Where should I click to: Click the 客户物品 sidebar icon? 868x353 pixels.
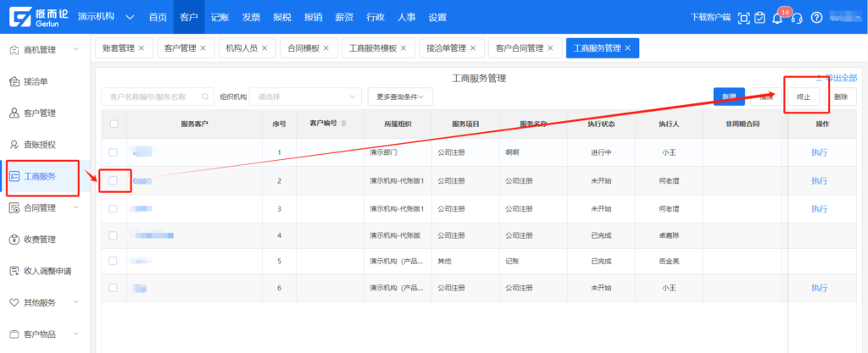(x=15, y=334)
